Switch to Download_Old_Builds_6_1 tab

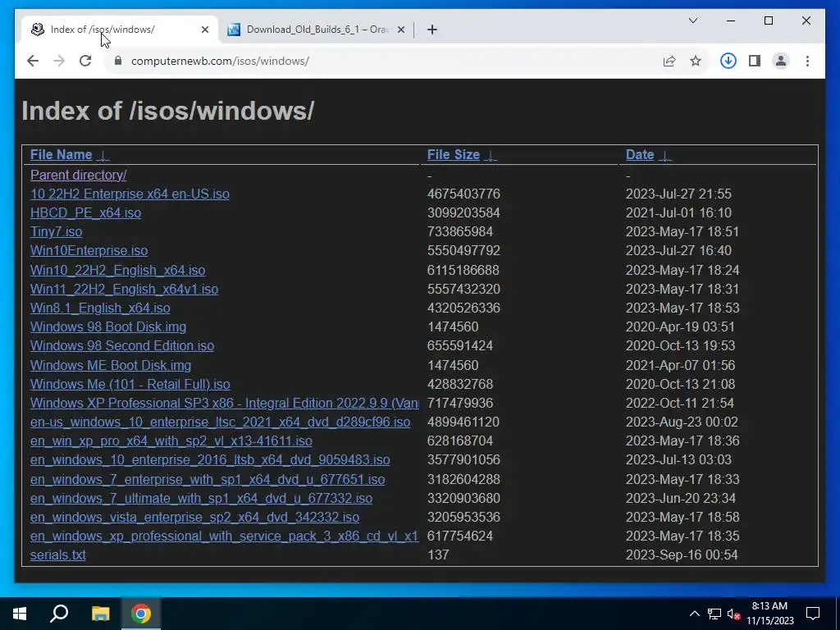click(x=316, y=30)
